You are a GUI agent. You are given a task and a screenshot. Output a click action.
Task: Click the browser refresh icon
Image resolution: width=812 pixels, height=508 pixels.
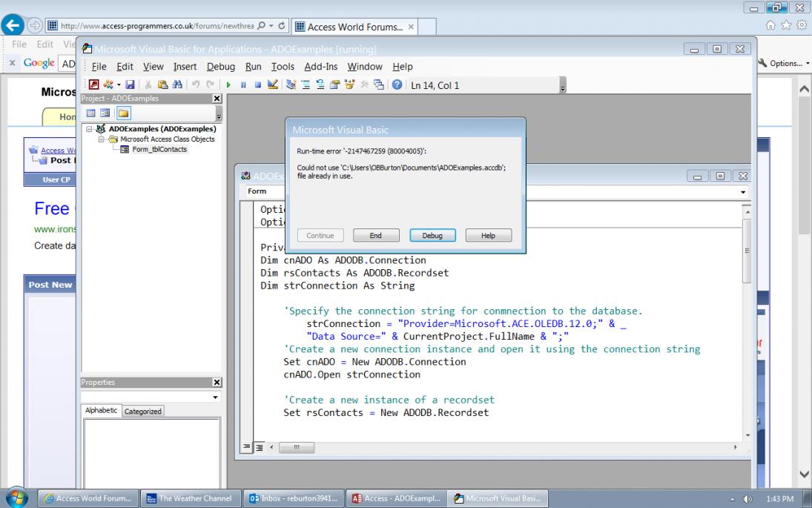(282, 25)
